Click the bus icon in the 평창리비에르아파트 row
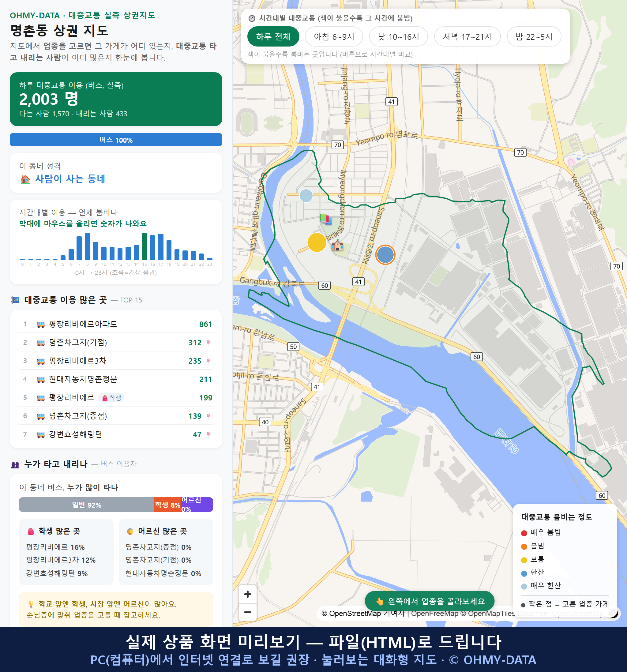 click(40, 325)
